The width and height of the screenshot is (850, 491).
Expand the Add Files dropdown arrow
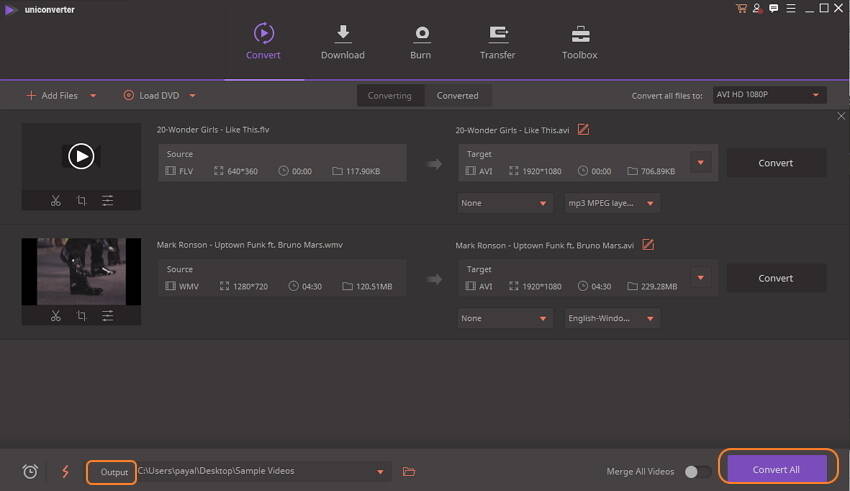pos(93,96)
